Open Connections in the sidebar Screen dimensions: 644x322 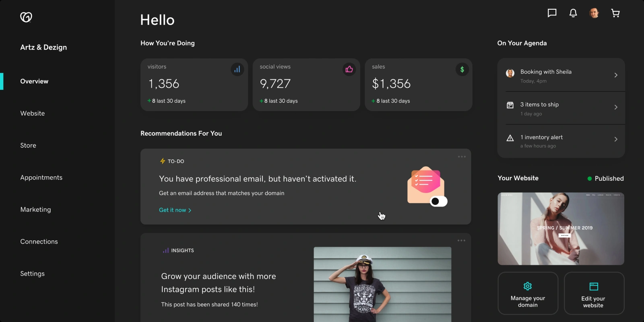tap(39, 242)
